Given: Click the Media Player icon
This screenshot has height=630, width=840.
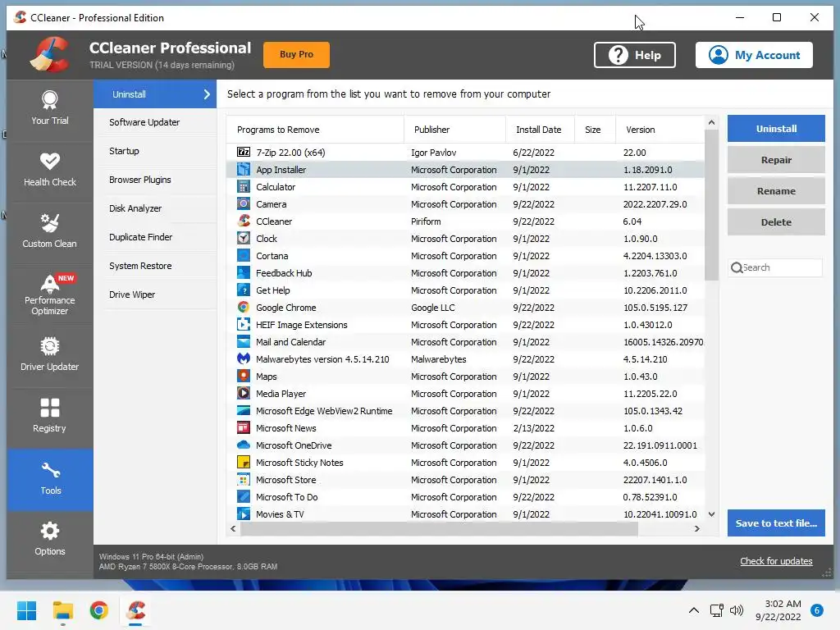Looking at the screenshot, I should (x=243, y=393).
